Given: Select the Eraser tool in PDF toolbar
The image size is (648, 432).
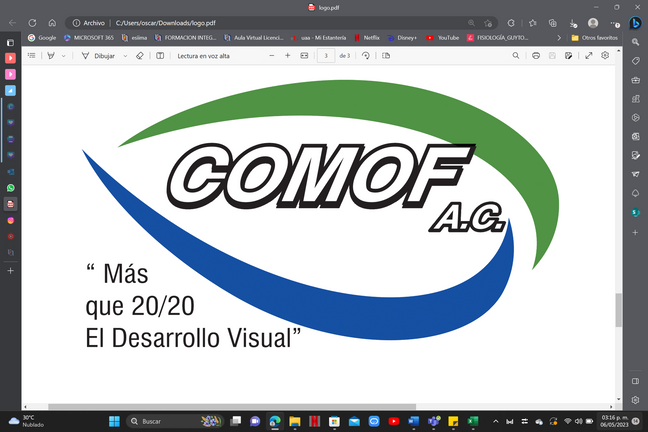Looking at the screenshot, I should tap(140, 56).
